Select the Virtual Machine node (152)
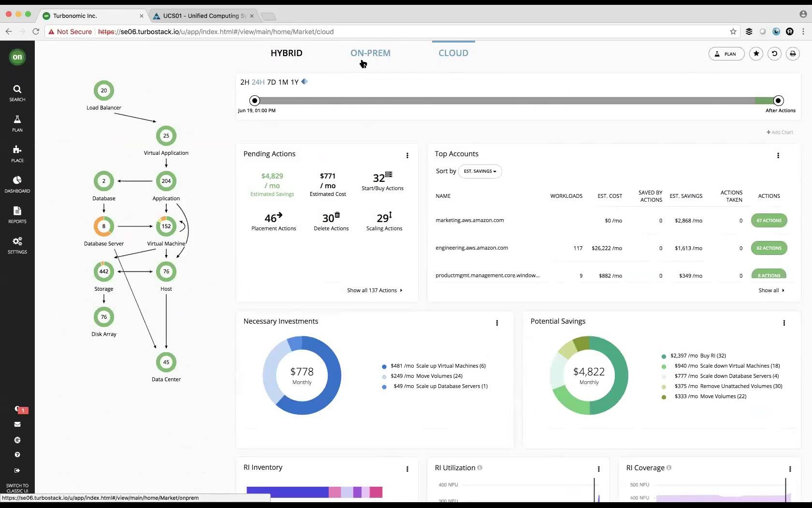This screenshot has height=508, width=812. (x=166, y=226)
